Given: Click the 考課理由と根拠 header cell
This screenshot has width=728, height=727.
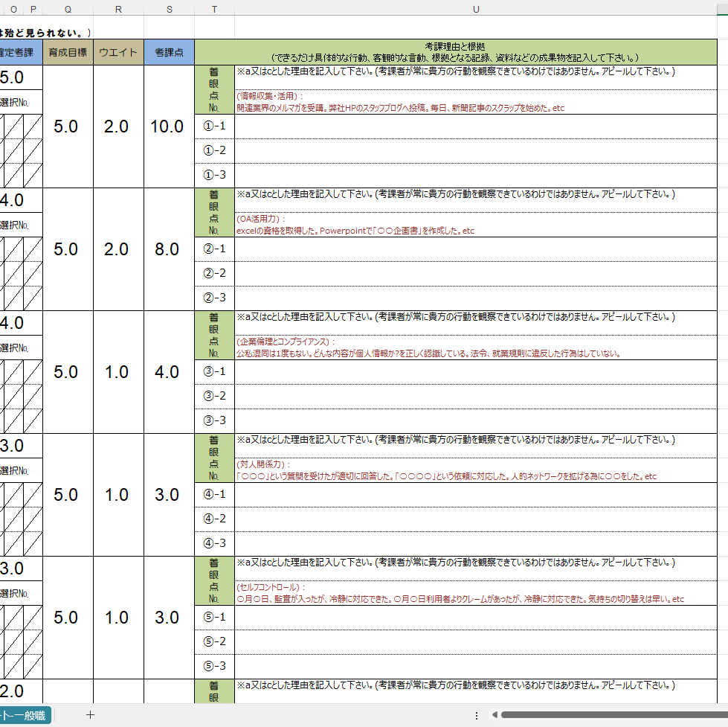Looking at the screenshot, I should (456, 52).
